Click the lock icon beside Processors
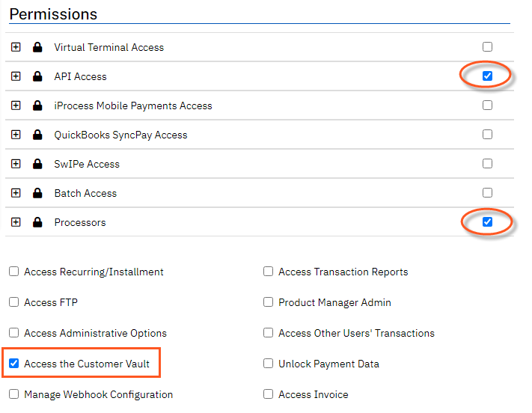Image resolution: width=532 pixels, height=413 pixels. [37, 222]
